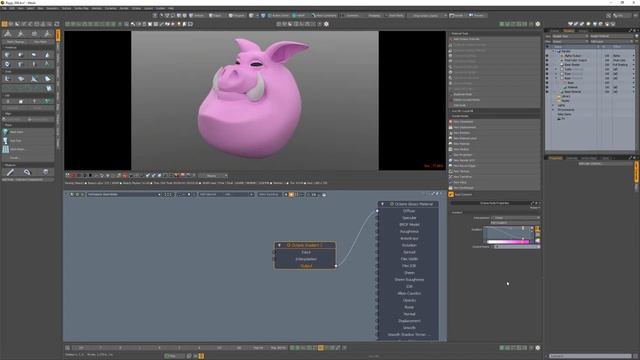Toggle visibility of Final Color Output layer
Image resolution: width=640 pixels, height=360 pixels.
(547, 60)
